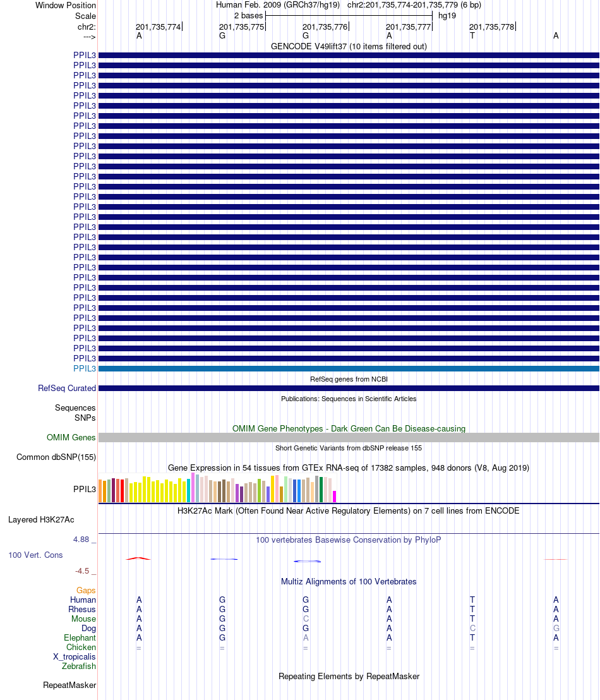
Task: Click the light-blue PPIL3 transcript bar
Action: (x=349, y=369)
